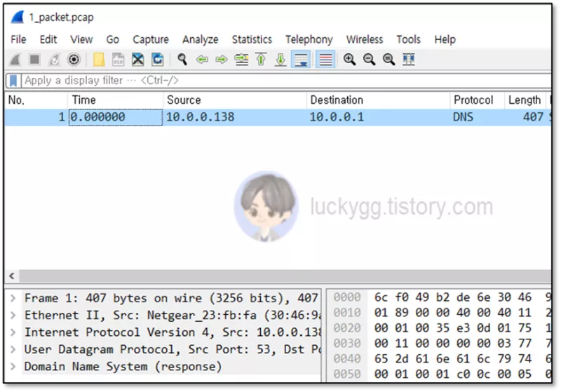
Task: Start capturing packets with shark fin icon
Action: (15, 60)
